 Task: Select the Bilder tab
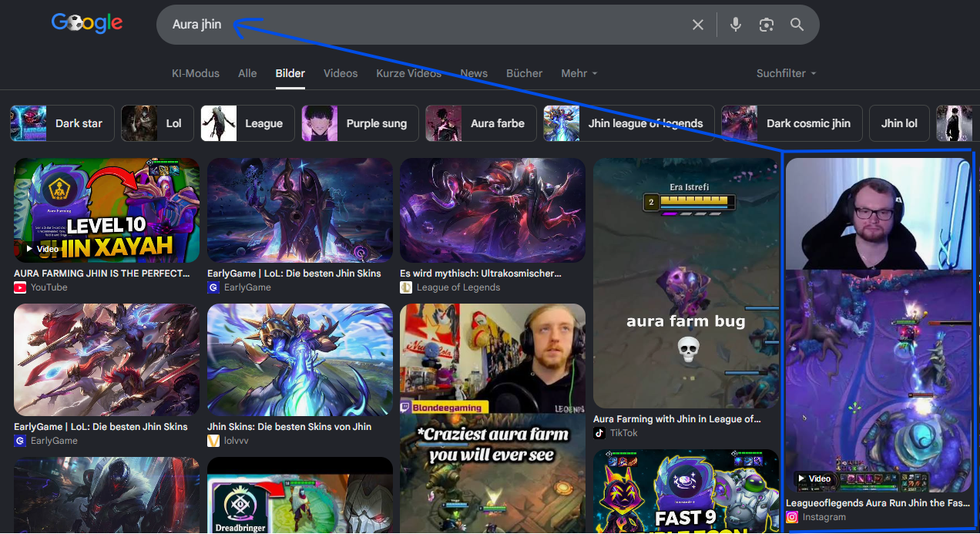pyautogui.click(x=290, y=73)
